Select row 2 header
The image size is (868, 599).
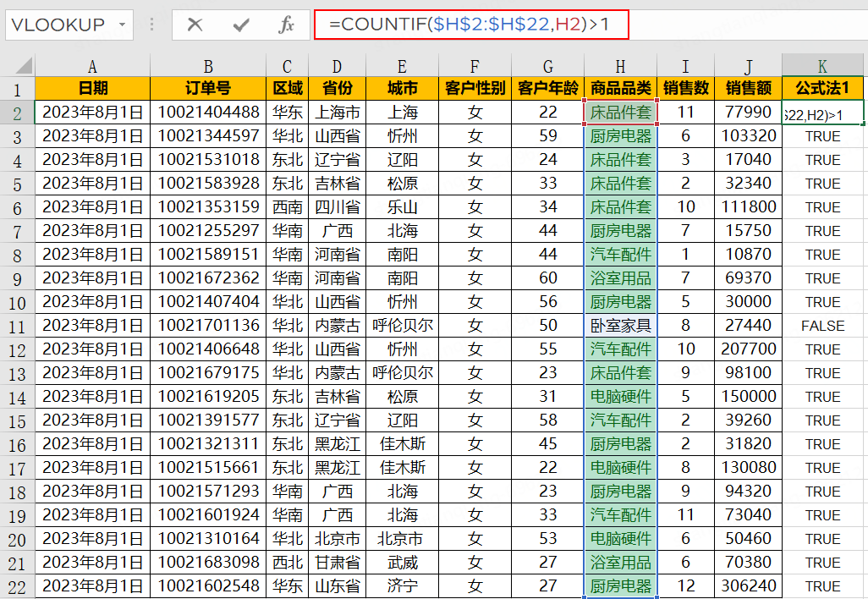(x=17, y=113)
